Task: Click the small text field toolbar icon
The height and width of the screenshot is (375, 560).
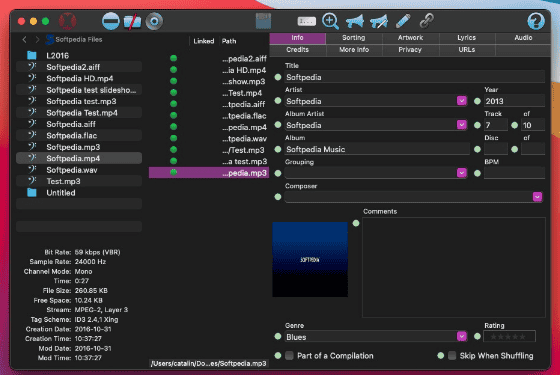Action: click(x=306, y=21)
